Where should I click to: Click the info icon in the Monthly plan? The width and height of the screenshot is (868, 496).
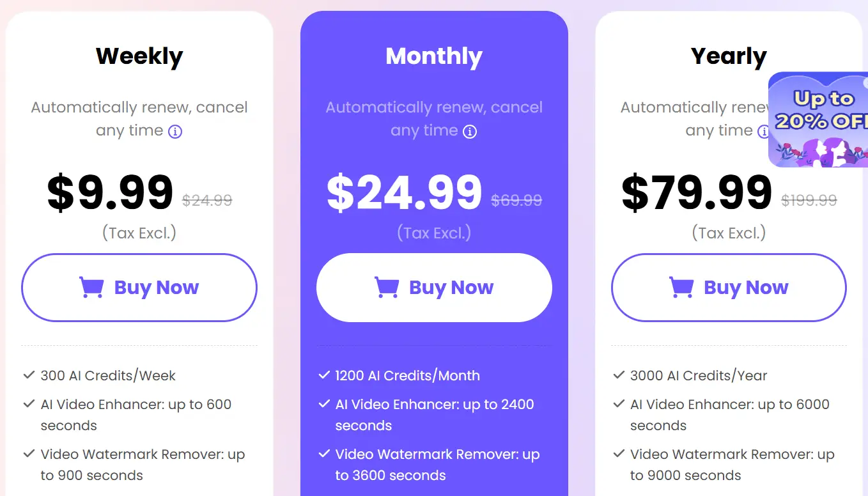coord(470,132)
